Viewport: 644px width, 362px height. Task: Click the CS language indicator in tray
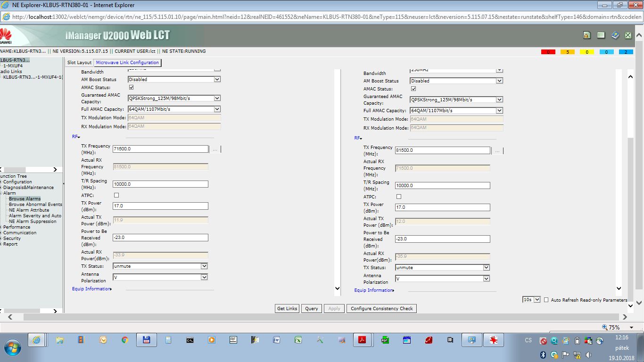click(x=528, y=340)
